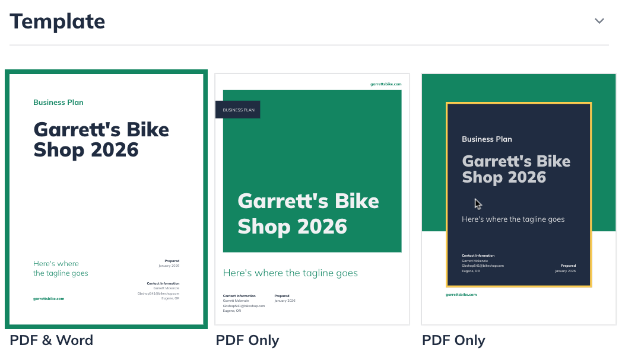Click Garrett's Bike Shop 2026 on first template
622x364 pixels.
click(x=101, y=139)
